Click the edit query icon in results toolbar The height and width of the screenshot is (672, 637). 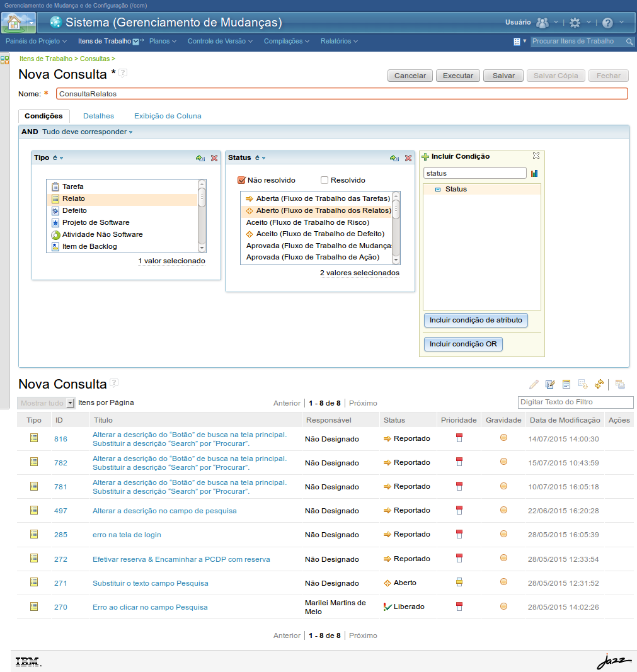click(x=550, y=384)
